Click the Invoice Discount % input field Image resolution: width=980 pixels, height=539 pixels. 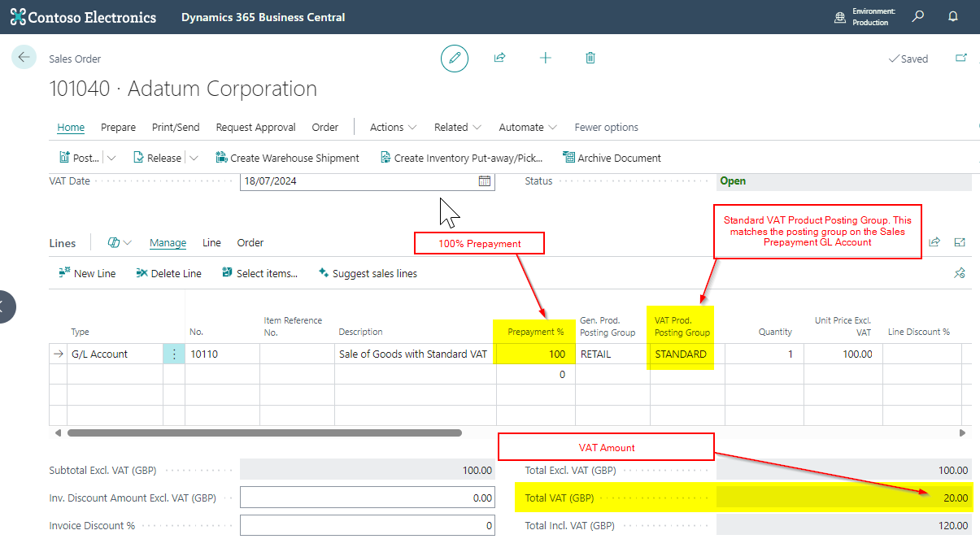click(x=368, y=525)
